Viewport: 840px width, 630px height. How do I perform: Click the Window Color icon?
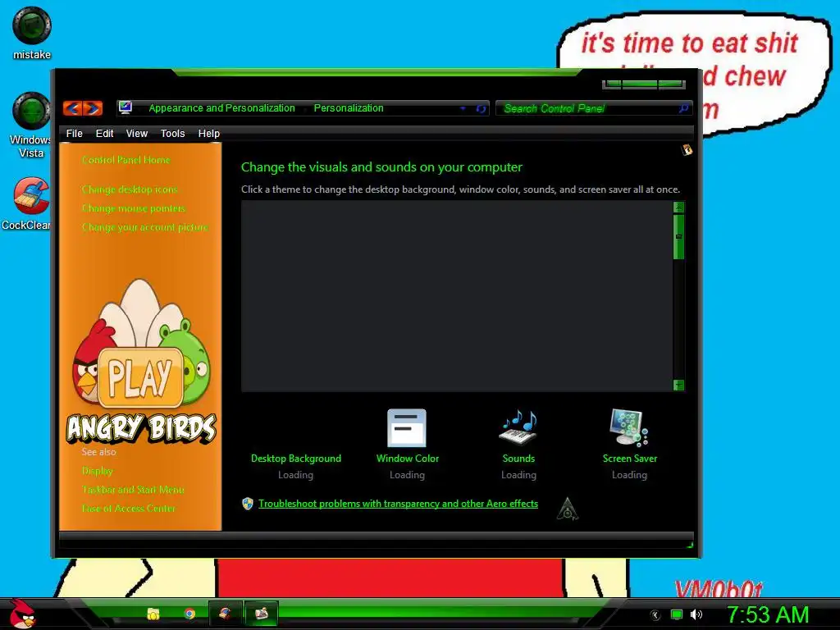click(x=407, y=428)
